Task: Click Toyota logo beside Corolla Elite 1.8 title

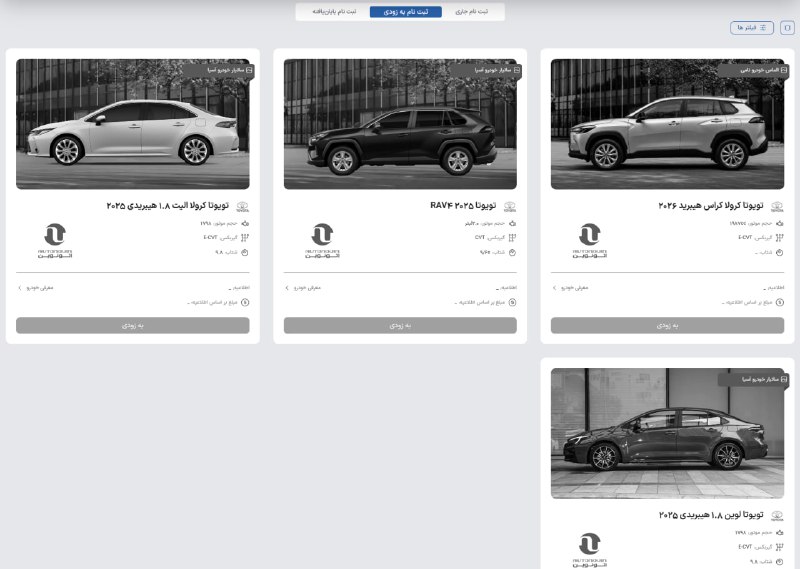Action: click(242, 207)
